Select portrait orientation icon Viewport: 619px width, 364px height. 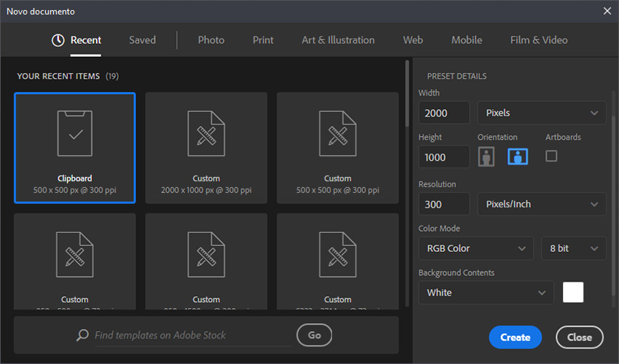pyautogui.click(x=486, y=157)
